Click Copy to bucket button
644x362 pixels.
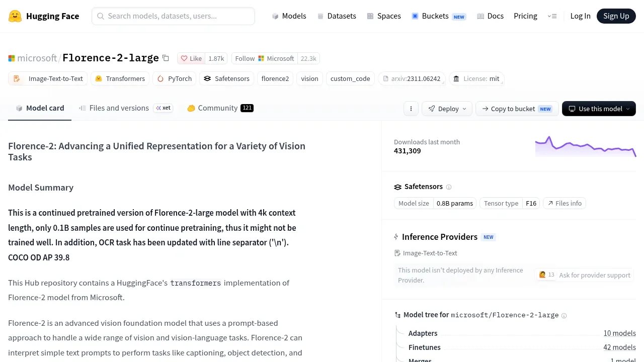[x=517, y=109]
